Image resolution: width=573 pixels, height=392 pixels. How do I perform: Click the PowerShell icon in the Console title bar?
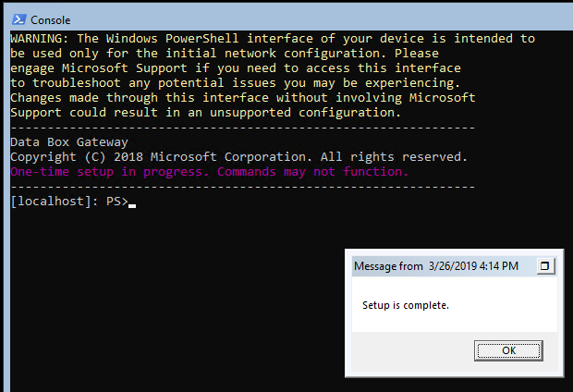[x=18, y=19]
